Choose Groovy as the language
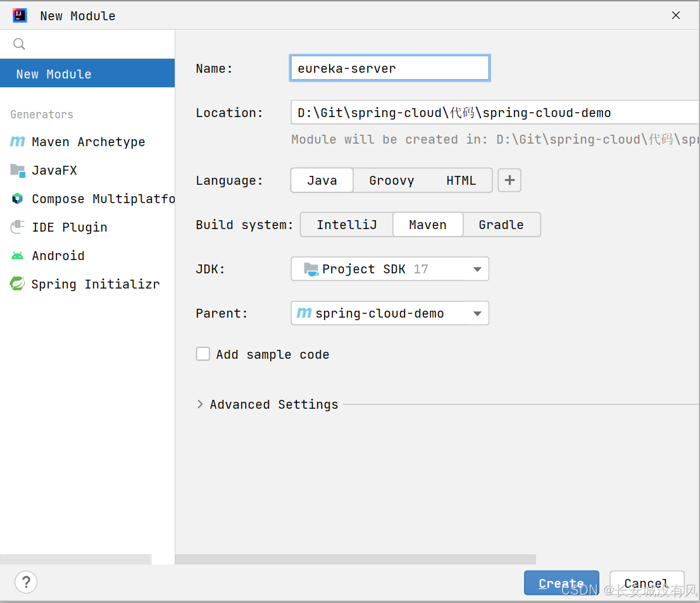The width and height of the screenshot is (700, 603). tap(392, 180)
